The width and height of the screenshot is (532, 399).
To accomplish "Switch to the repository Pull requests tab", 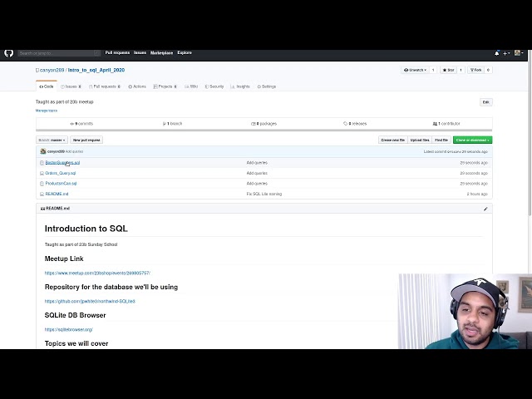I will (x=105, y=86).
